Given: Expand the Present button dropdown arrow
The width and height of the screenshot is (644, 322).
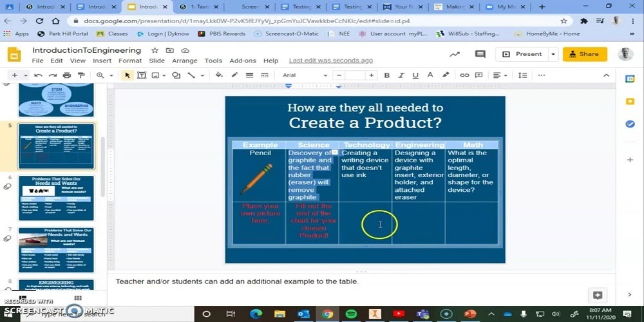Looking at the screenshot, I should 553,55.
